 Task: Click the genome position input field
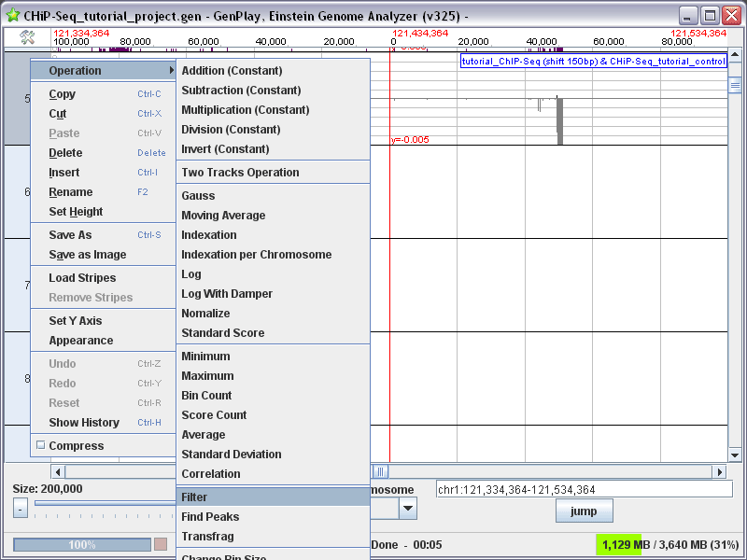click(x=585, y=489)
